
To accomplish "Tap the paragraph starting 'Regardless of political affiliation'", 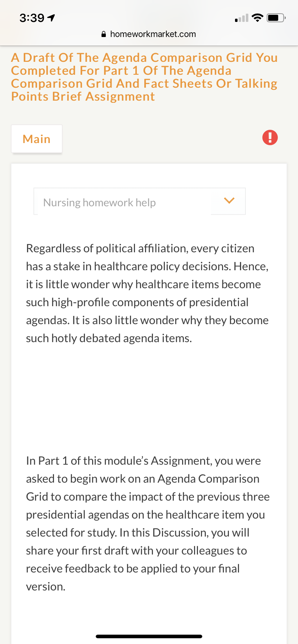I will point(148,293).
